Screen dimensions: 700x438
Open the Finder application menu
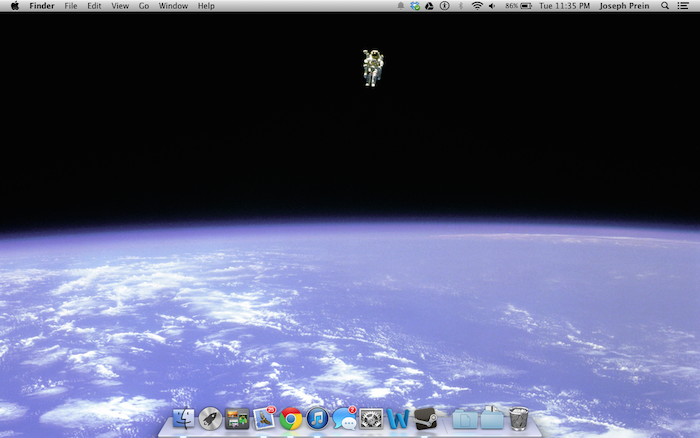point(42,6)
